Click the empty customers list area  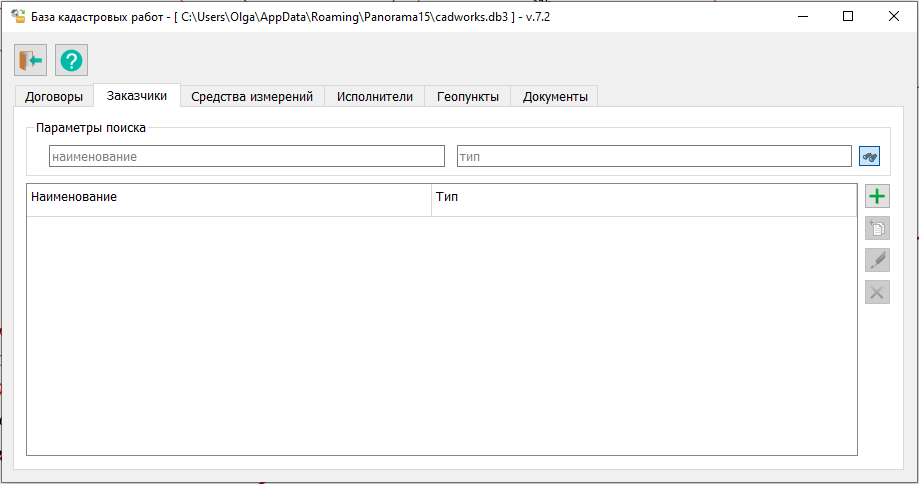[441, 335]
